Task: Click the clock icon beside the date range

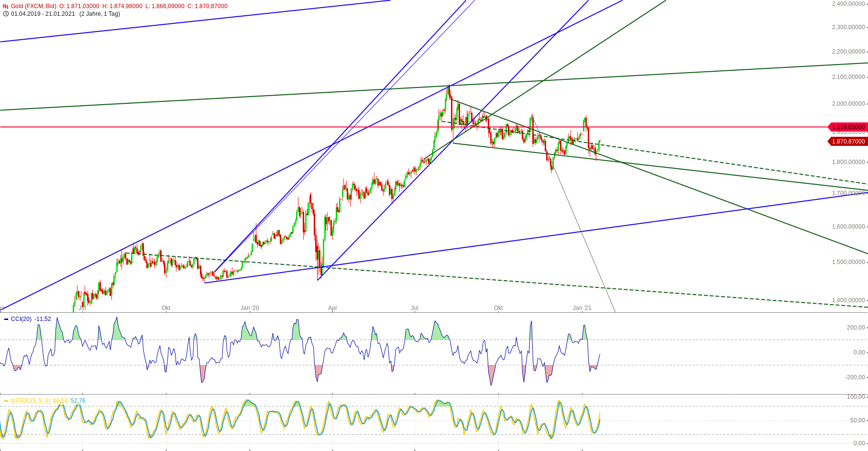Action: (x=6, y=14)
